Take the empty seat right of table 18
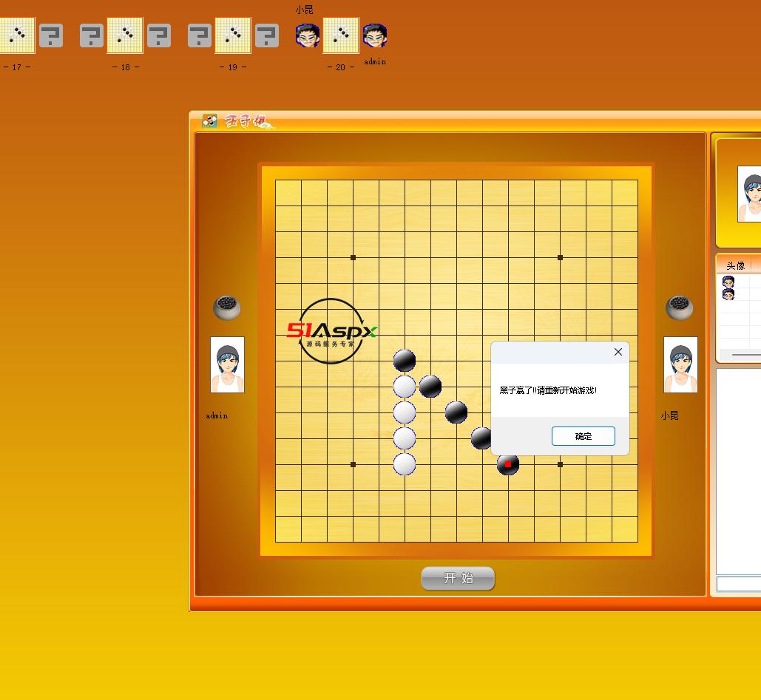 pos(159,35)
